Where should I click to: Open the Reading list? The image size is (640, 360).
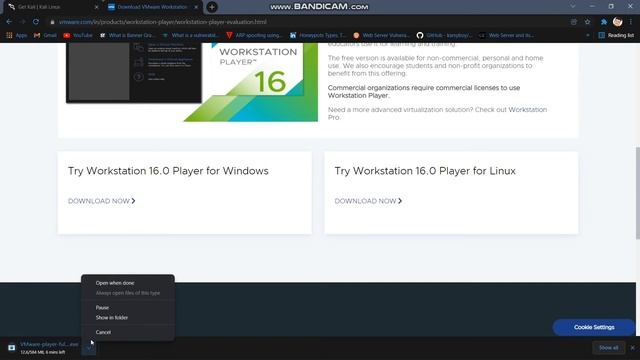pos(616,36)
